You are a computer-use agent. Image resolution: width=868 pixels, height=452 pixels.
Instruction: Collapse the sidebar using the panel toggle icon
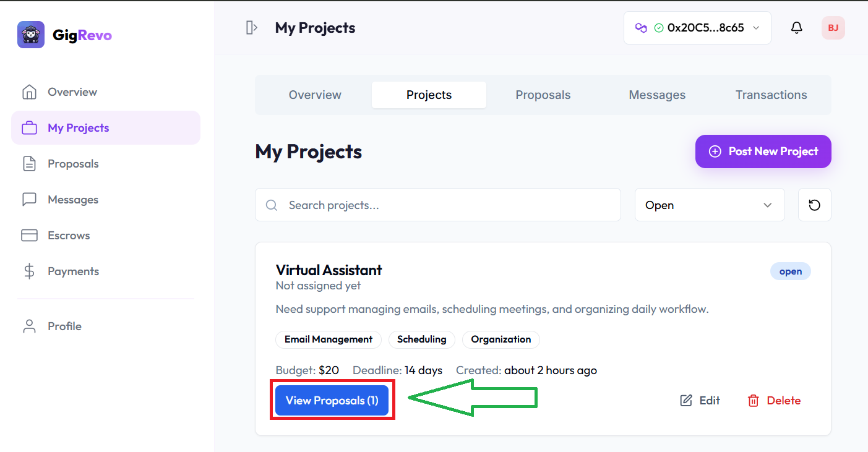pyautogui.click(x=251, y=27)
